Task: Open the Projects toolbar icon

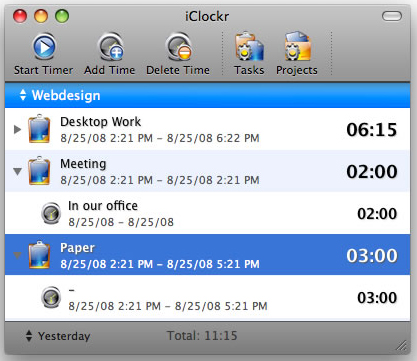Action: (298, 47)
